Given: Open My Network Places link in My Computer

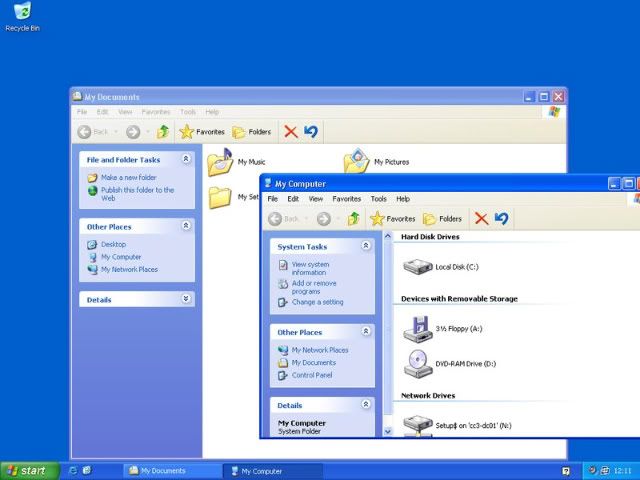Looking at the screenshot, I should tap(320, 350).
